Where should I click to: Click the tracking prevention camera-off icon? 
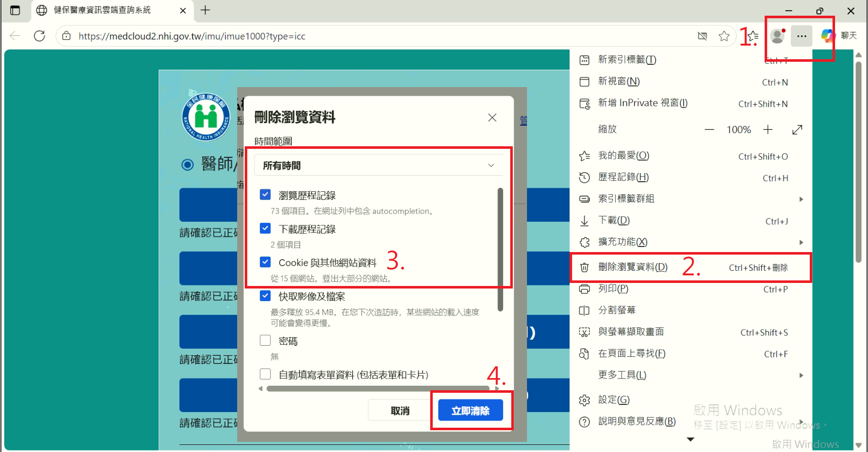702,36
